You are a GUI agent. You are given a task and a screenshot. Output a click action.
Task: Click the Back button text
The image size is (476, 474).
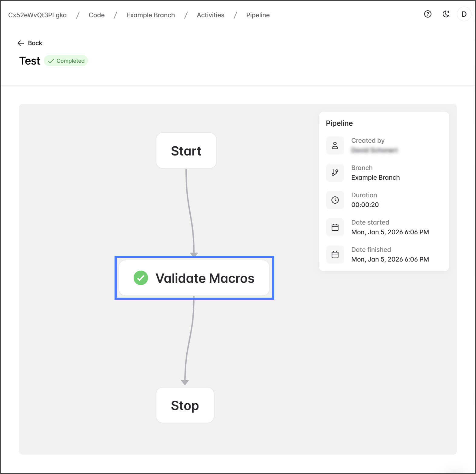(x=35, y=43)
